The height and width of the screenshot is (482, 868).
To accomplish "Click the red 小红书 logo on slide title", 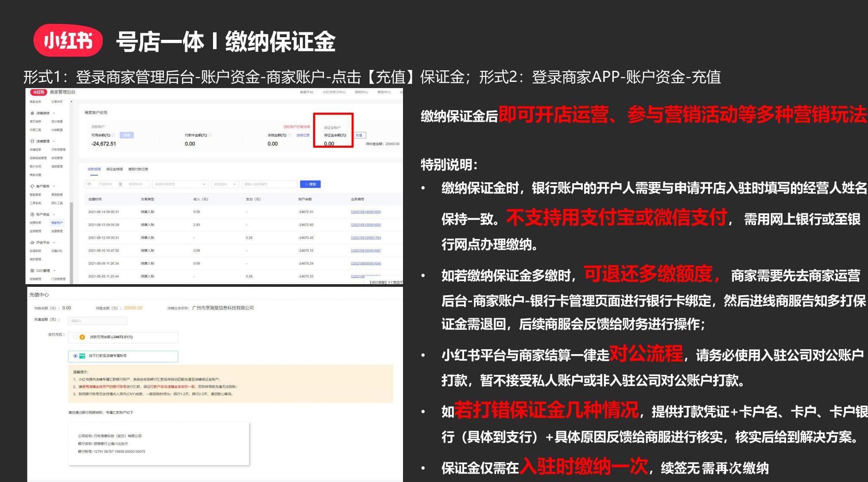I will (x=68, y=41).
